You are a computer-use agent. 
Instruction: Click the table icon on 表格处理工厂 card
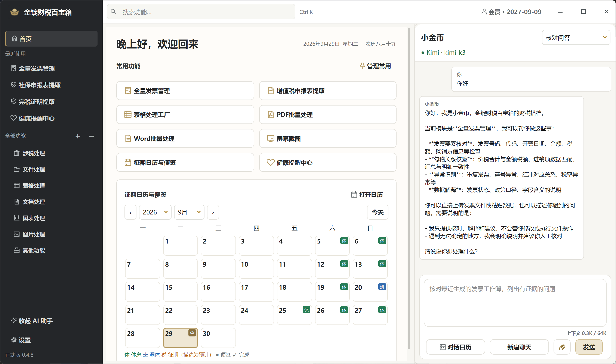[x=128, y=114]
